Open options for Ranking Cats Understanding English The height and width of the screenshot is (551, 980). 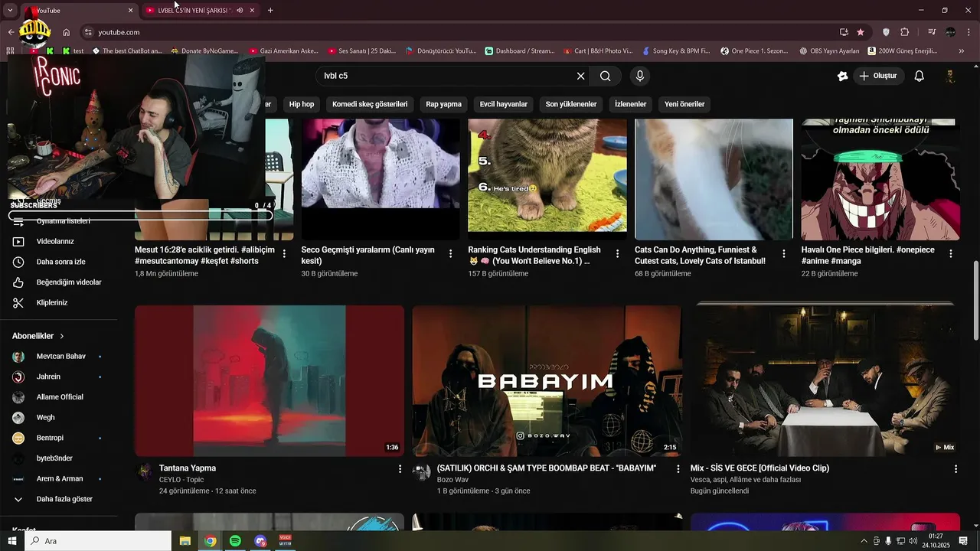pyautogui.click(x=617, y=253)
